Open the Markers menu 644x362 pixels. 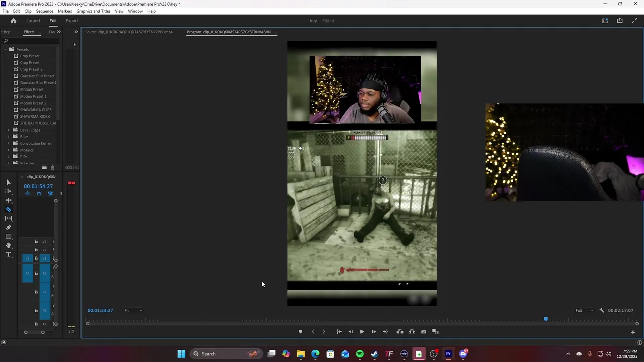tap(65, 11)
